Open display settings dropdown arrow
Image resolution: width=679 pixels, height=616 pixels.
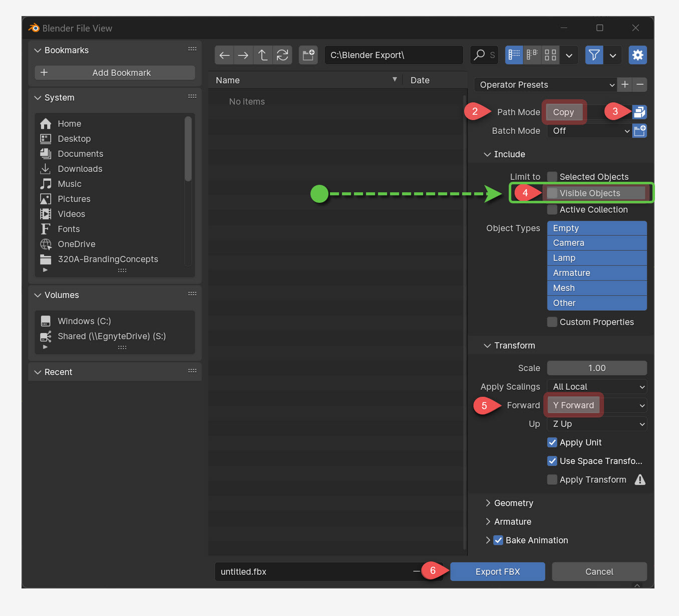(569, 55)
